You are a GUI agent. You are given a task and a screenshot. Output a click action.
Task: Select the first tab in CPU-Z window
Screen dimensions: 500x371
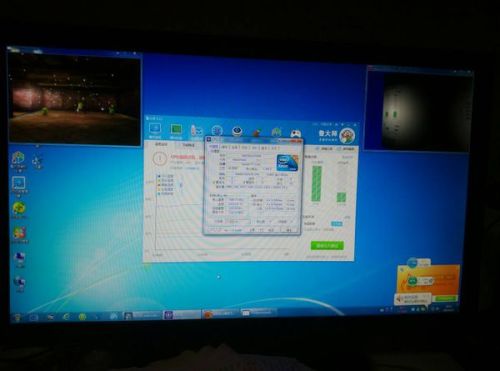tap(213, 146)
